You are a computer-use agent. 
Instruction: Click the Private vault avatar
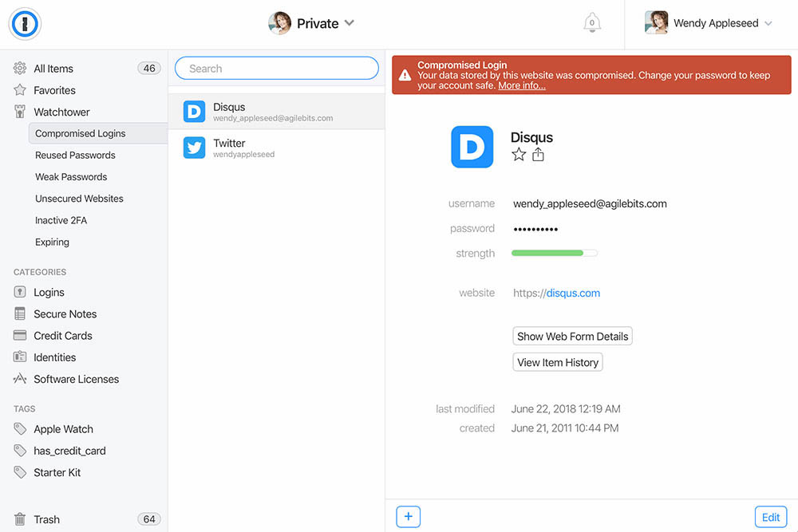click(279, 23)
